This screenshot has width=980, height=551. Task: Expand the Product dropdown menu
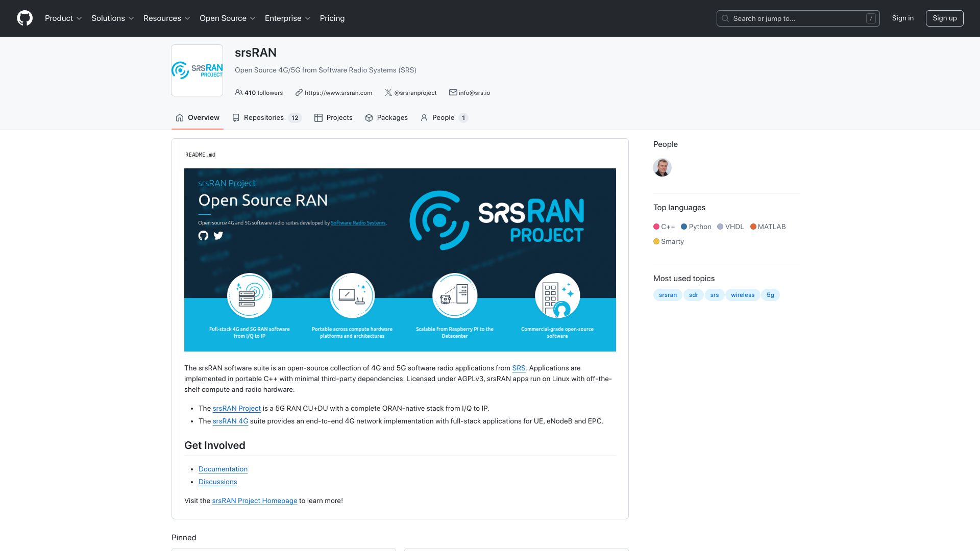(63, 18)
